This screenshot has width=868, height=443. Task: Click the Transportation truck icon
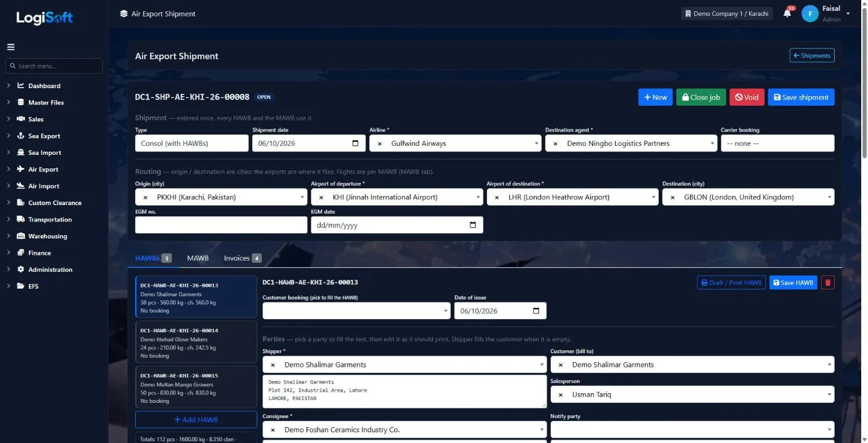[21, 219]
